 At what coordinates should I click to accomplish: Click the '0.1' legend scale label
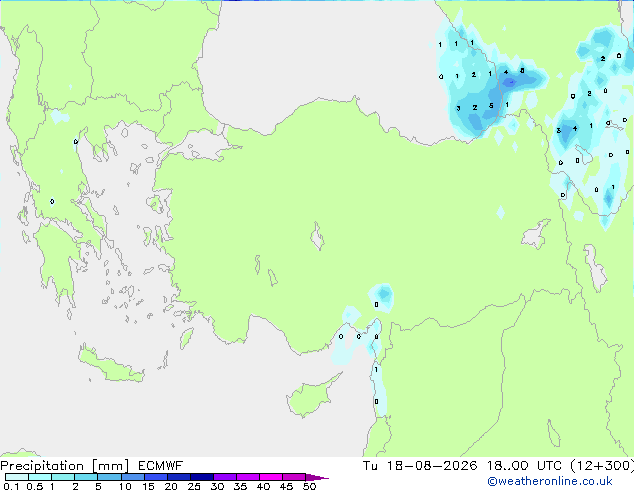11,486
